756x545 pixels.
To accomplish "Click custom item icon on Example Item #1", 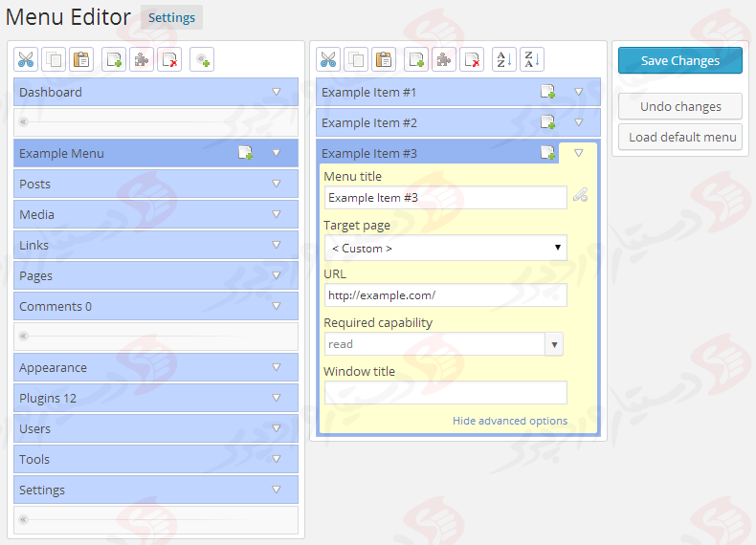I will [x=547, y=92].
